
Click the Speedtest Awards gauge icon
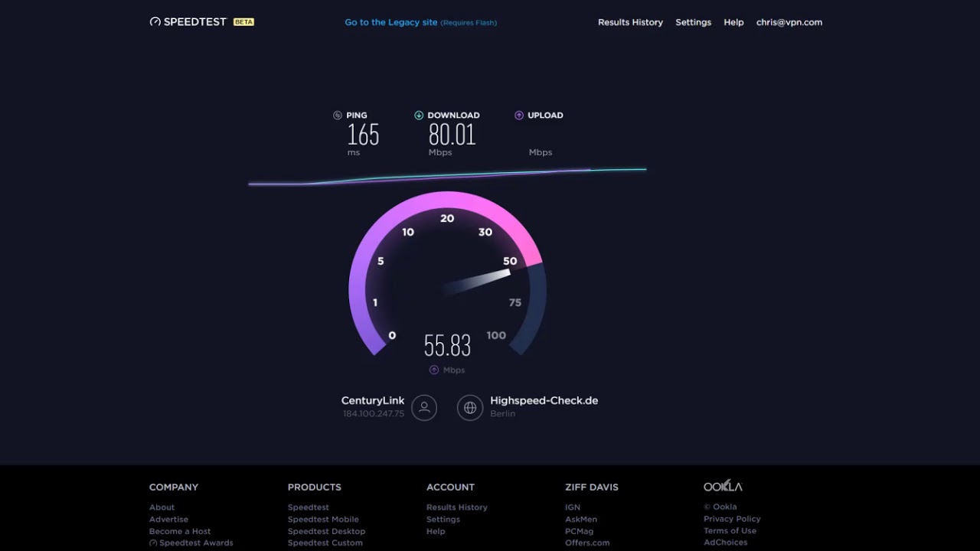pyautogui.click(x=153, y=543)
